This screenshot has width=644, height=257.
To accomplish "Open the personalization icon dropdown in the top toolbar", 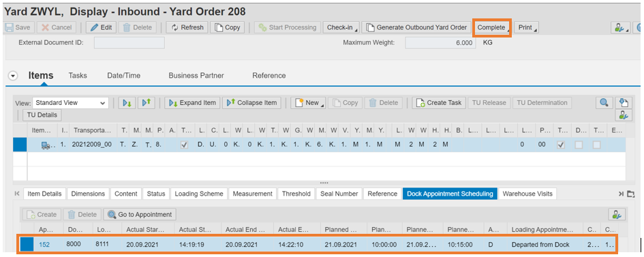I will (620, 27).
